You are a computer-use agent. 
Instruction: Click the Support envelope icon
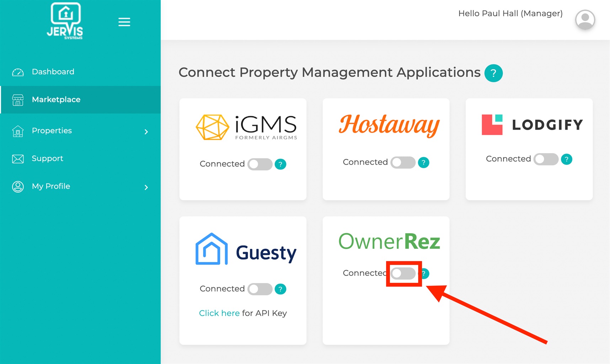[17, 159]
